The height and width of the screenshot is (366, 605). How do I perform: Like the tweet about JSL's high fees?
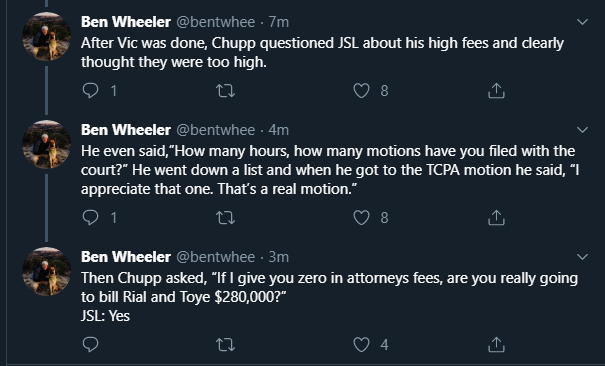[362, 91]
